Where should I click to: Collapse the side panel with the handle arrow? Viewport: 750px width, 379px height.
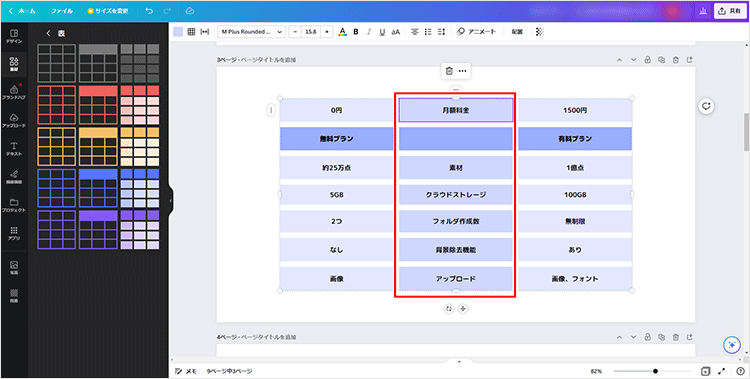[x=171, y=201]
